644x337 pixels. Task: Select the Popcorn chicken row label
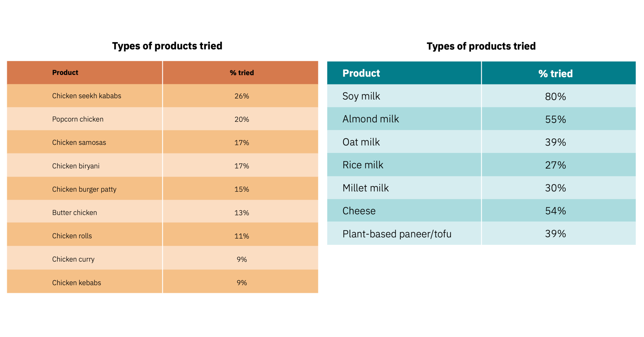click(x=78, y=119)
